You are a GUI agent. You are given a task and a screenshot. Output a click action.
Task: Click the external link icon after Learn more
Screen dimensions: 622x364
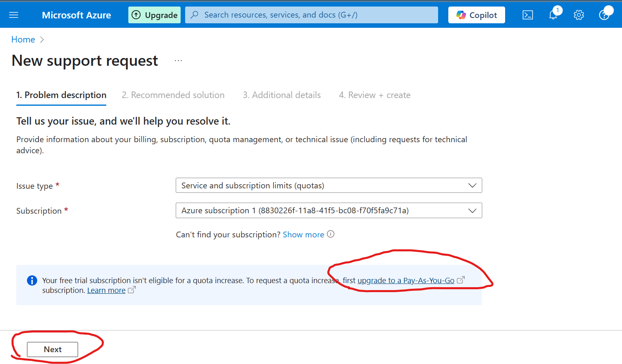click(132, 290)
